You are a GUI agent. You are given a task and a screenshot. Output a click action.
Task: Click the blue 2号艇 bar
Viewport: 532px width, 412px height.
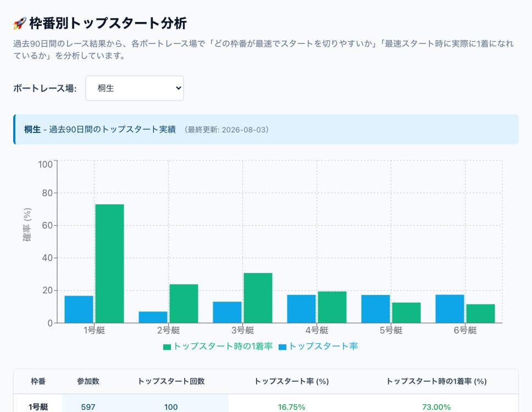[x=153, y=317]
